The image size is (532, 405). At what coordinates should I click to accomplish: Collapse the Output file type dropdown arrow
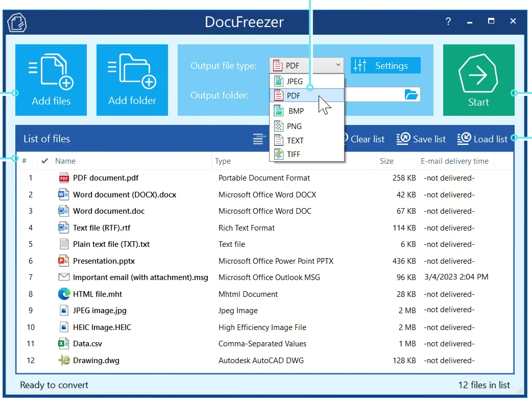click(x=338, y=65)
